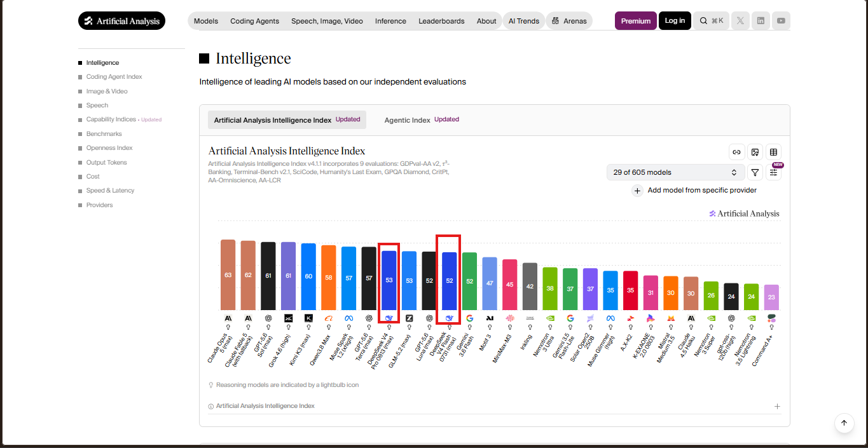Image resolution: width=868 pixels, height=448 pixels.
Task: Open the search box with ⌘K
Action: [x=712, y=21]
